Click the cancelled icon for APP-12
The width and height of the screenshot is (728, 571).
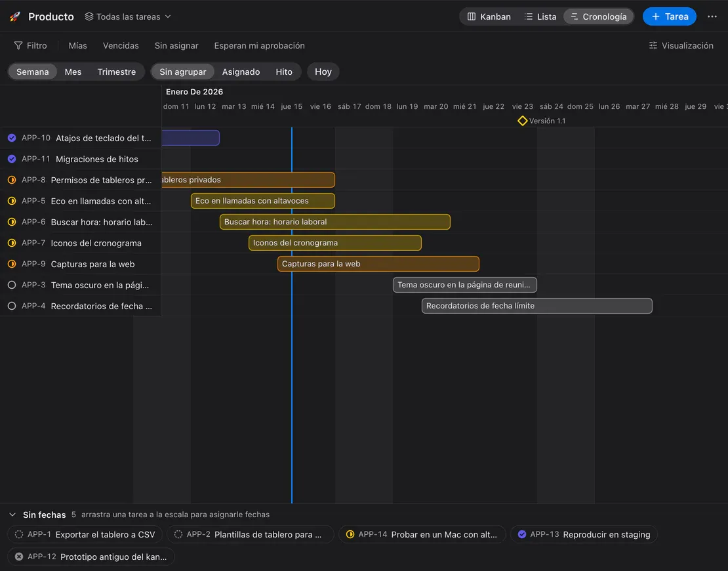tap(19, 557)
